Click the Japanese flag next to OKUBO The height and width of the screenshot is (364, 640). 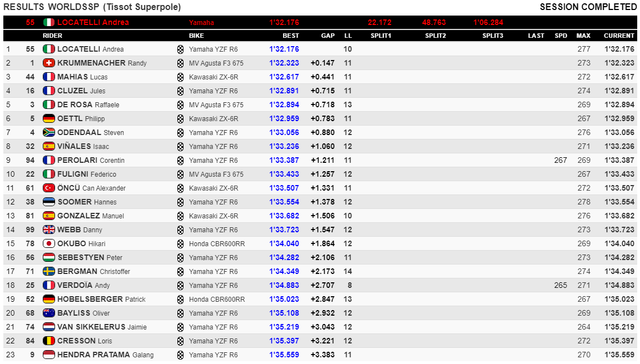coord(48,243)
